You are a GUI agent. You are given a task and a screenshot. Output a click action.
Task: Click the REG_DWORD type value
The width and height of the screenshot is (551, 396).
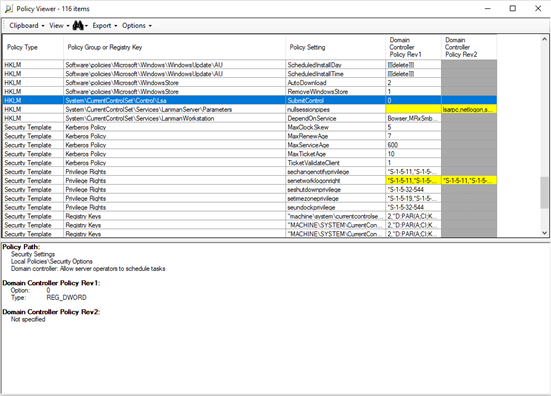coord(66,298)
